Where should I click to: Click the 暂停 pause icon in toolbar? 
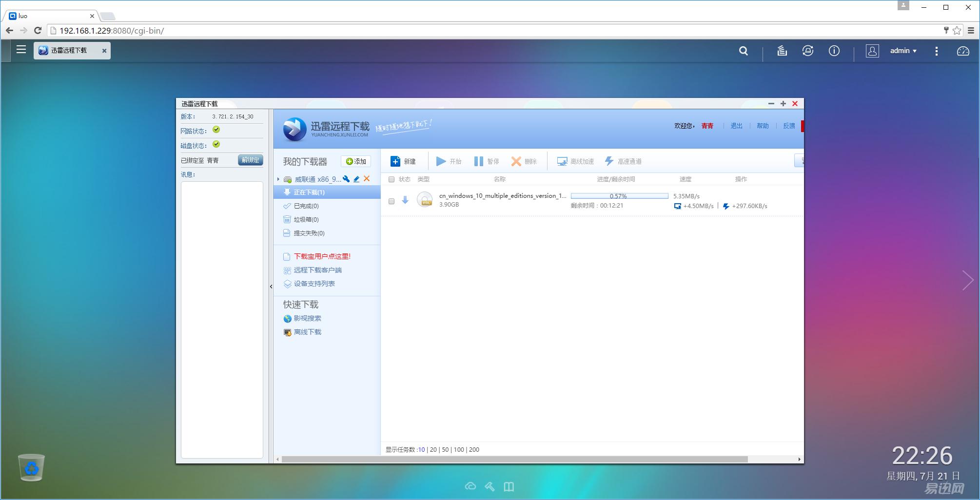click(x=478, y=161)
